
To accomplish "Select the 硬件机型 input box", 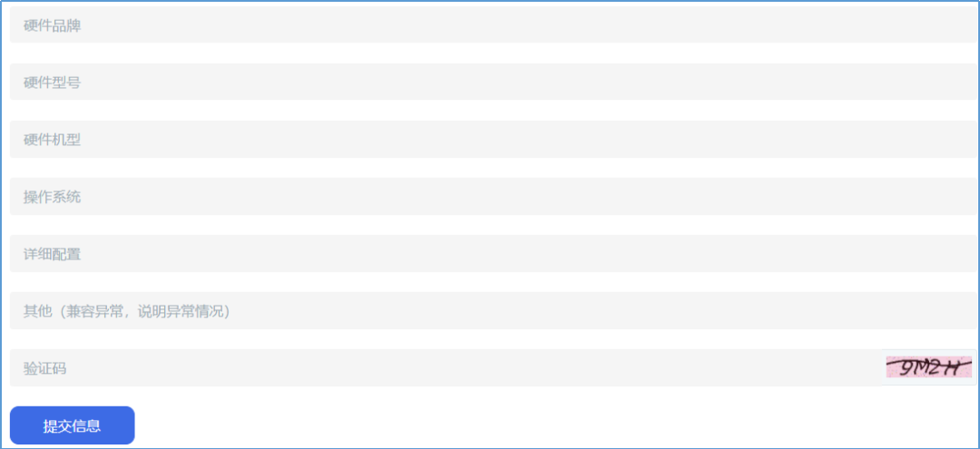I will coord(490,140).
